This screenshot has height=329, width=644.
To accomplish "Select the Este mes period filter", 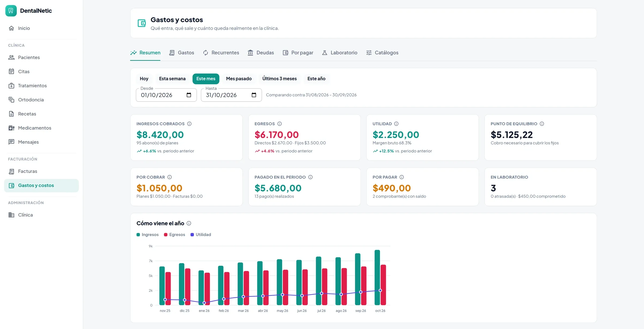I will coord(206,79).
